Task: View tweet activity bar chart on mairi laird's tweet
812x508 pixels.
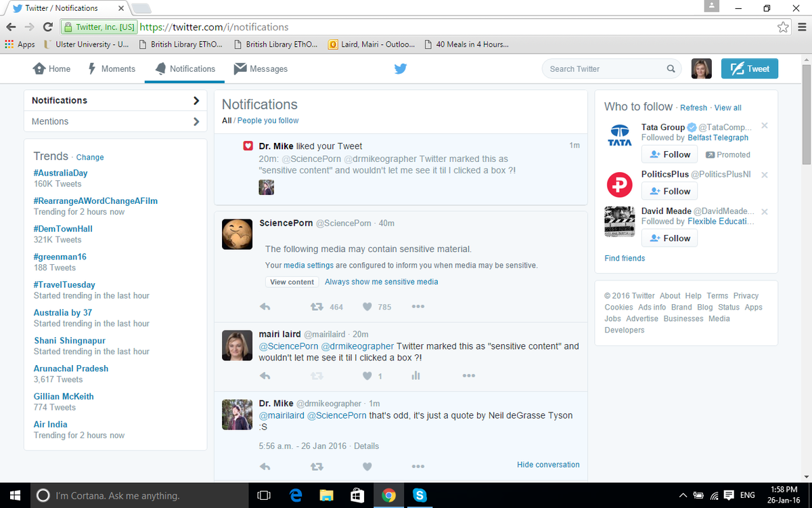Action: [416, 376]
